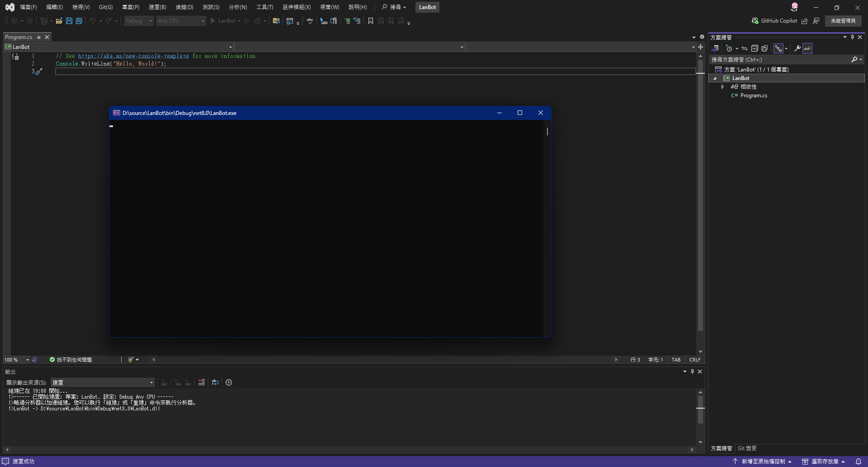The width and height of the screenshot is (868, 467).
Task: Click GitHub Copilot button
Action: click(x=774, y=21)
